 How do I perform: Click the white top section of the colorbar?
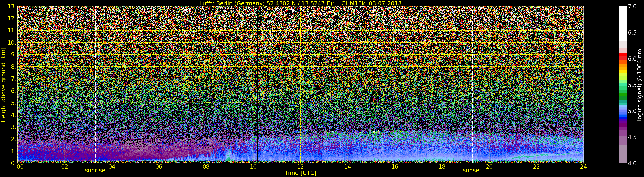(x=623, y=24)
